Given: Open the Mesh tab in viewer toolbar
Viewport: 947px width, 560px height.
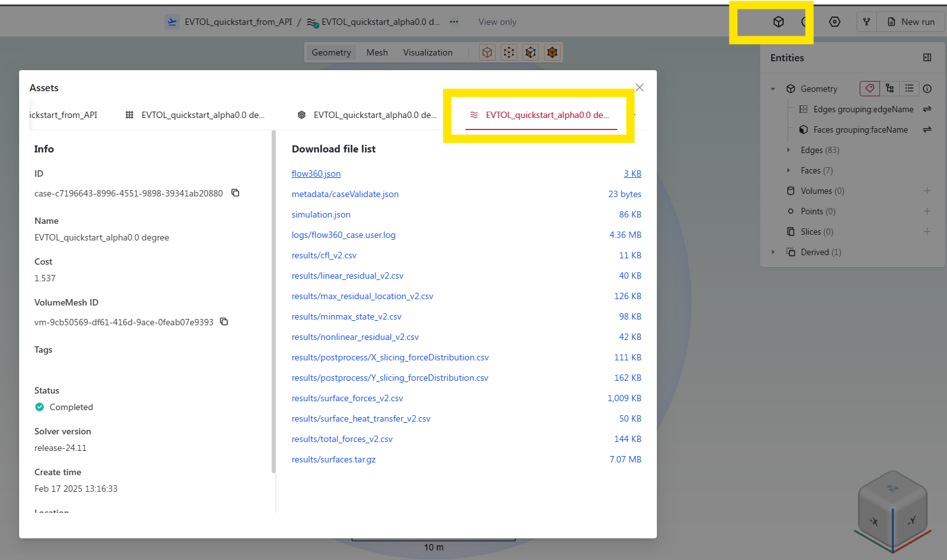Looking at the screenshot, I should 377,52.
